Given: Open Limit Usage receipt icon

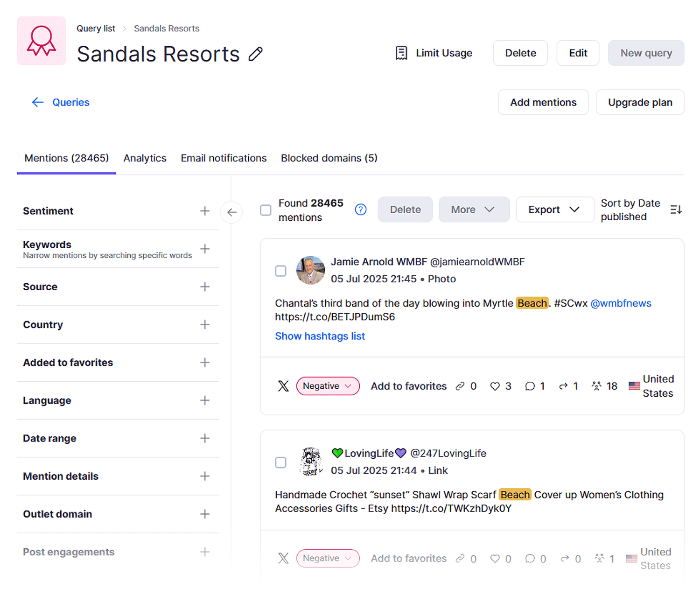Looking at the screenshot, I should click(x=401, y=53).
